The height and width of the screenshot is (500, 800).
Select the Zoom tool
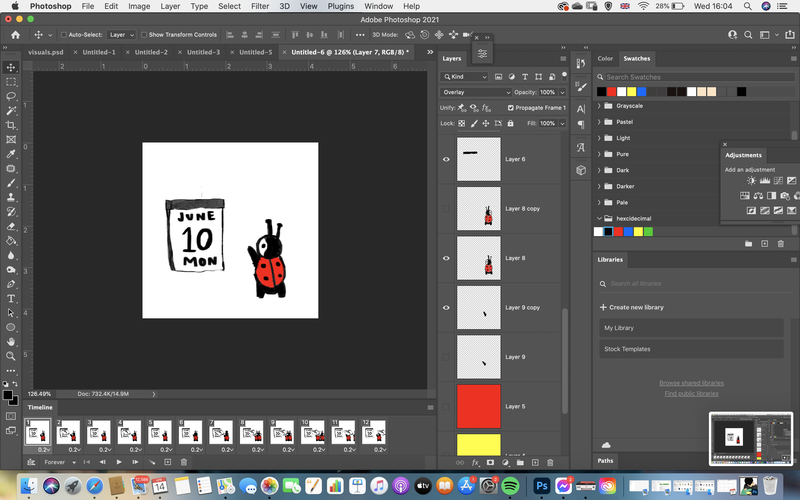[x=11, y=356]
